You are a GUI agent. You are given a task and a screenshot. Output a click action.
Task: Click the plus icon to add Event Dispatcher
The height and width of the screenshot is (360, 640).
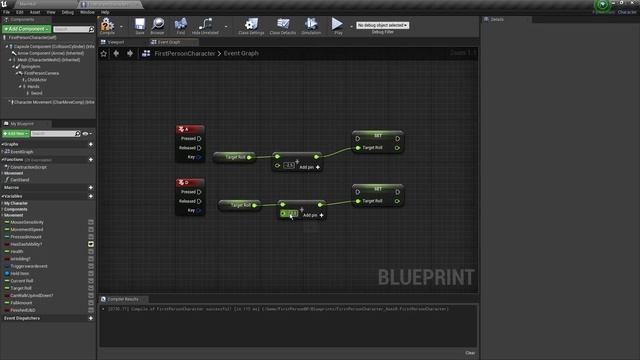tap(91, 318)
